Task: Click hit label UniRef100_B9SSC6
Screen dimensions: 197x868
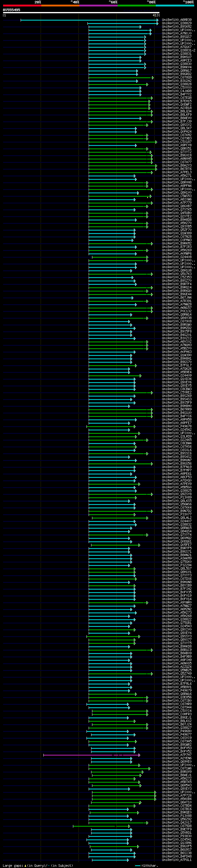Action: point(177,453)
